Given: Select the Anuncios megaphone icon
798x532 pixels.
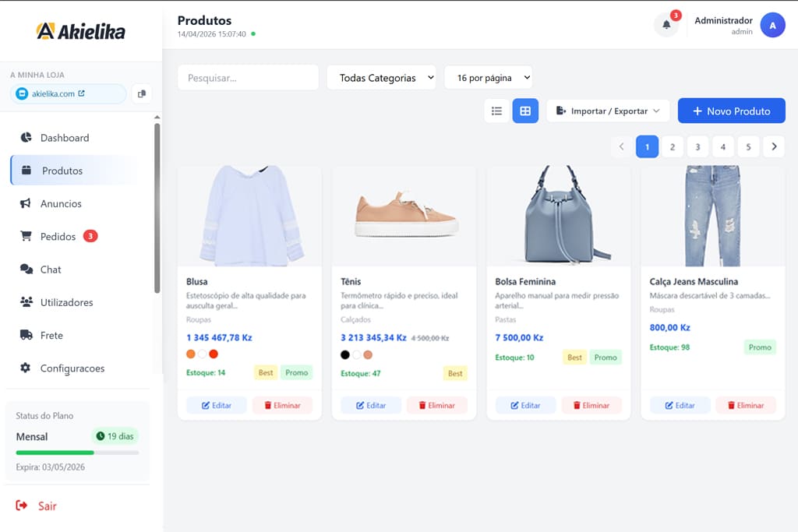Looking at the screenshot, I should (26, 203).
